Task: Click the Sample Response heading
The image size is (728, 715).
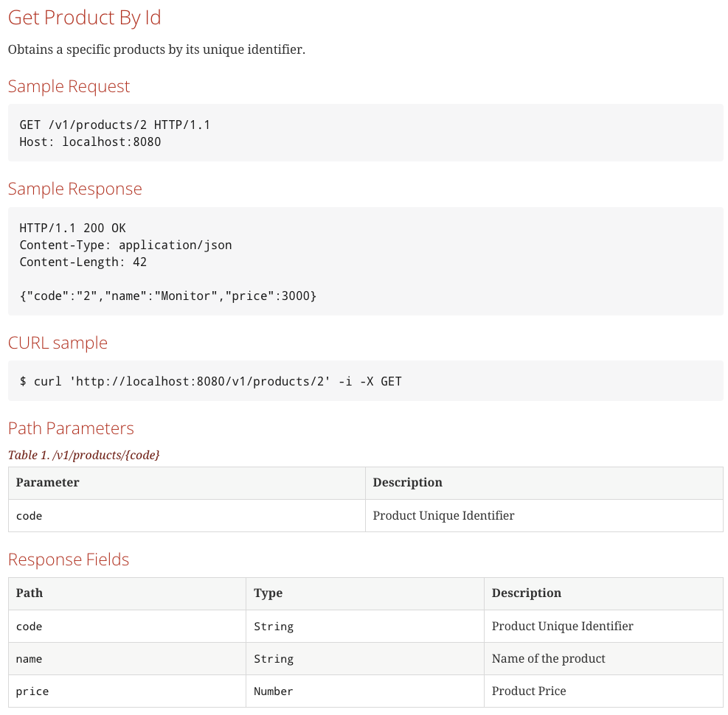Action: click(74, 189)
